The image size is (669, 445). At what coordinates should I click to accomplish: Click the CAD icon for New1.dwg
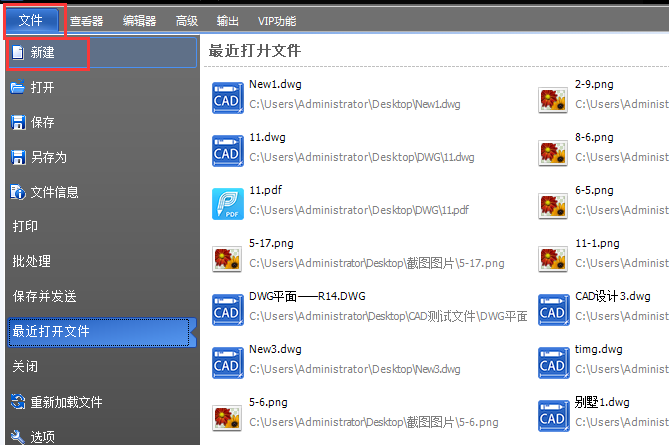tap(228, 98)
